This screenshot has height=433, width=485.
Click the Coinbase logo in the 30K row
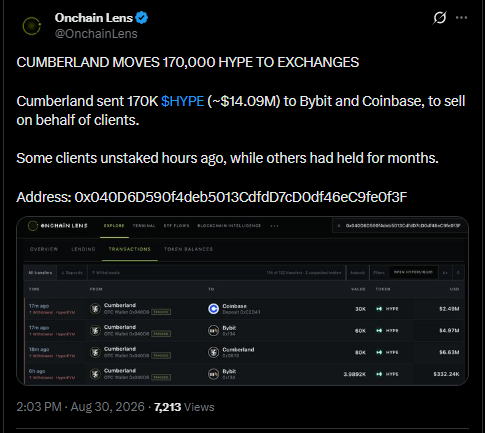(213, 309)
